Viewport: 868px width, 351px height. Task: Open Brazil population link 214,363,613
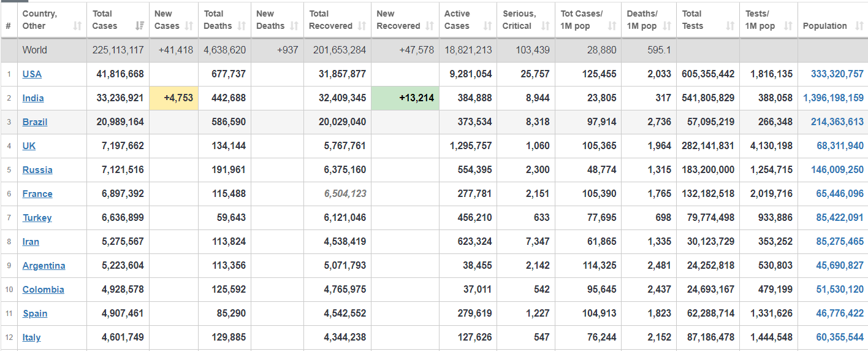click(x=837, y=121)
